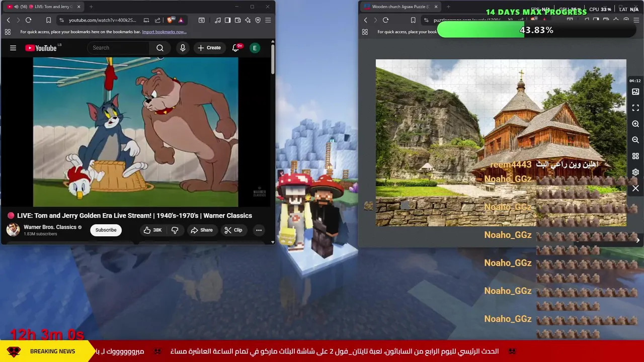Open the share icon in YouTube address bar

[x=157, y=20]
